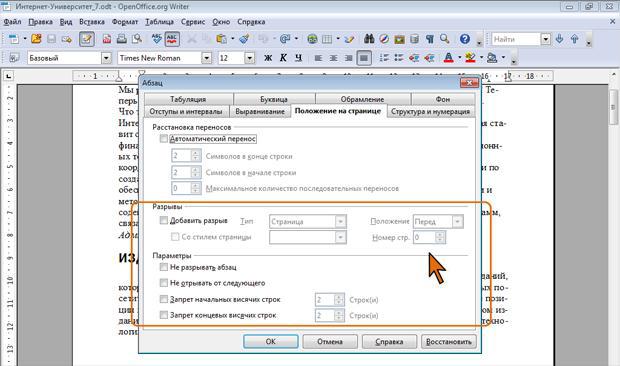Toggle the Edit File mode icon

(87, 39)
